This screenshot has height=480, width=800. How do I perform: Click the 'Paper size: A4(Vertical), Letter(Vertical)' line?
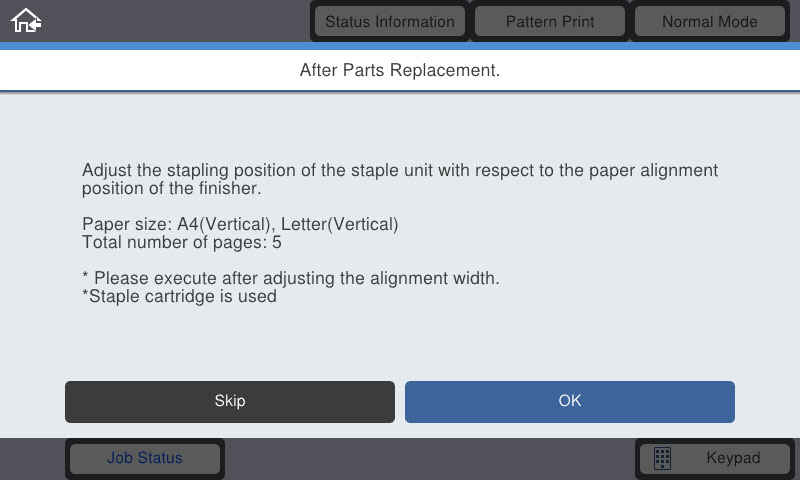[x=240, y=224]
